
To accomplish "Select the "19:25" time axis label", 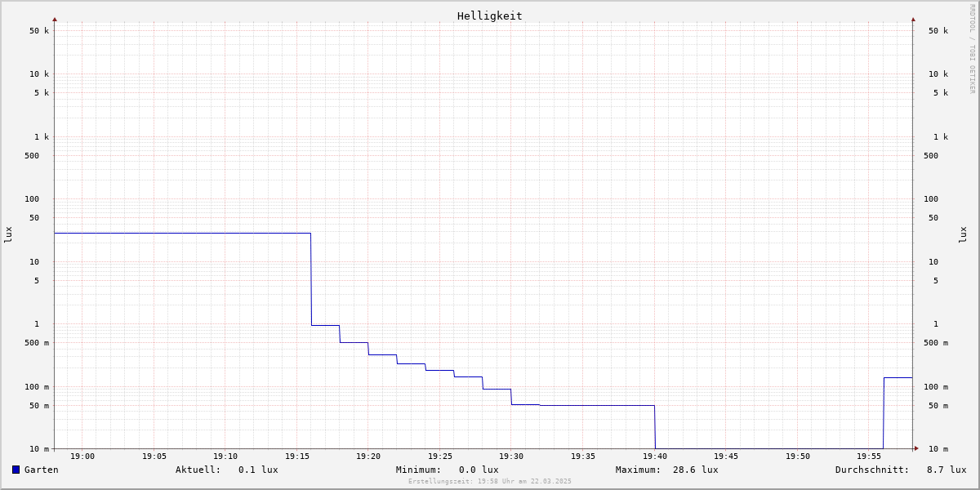I will pos(440,457).
